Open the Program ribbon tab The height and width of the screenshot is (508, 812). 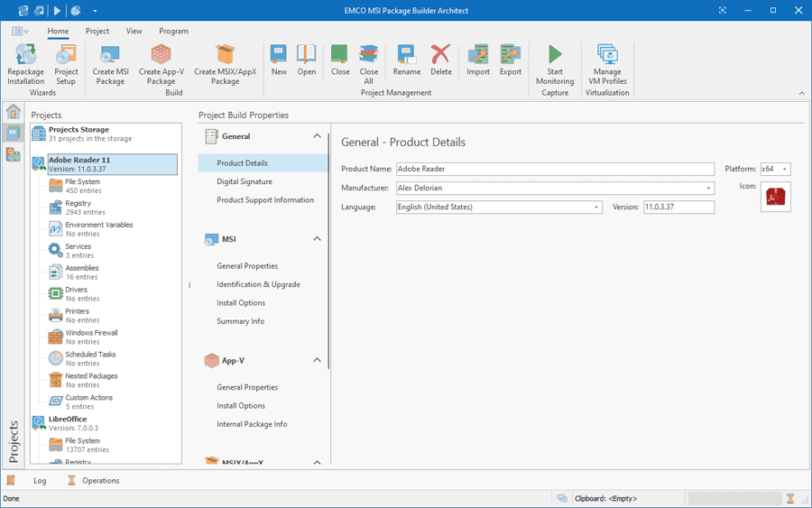173,31
